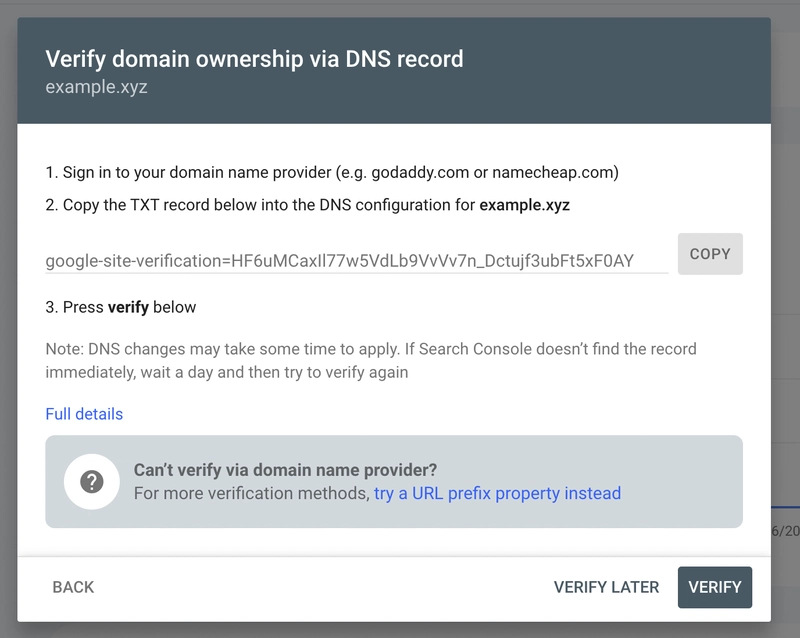The width and height of the screenshot is (800, 638).
Task: Click the DNS changes note paragraph
Action: point(371,360)
